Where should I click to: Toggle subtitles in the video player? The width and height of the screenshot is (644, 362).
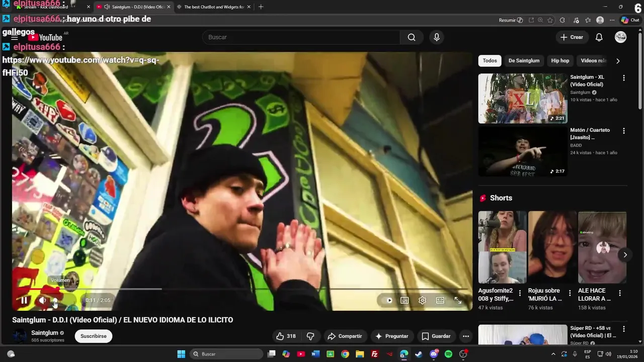point(405,300)
